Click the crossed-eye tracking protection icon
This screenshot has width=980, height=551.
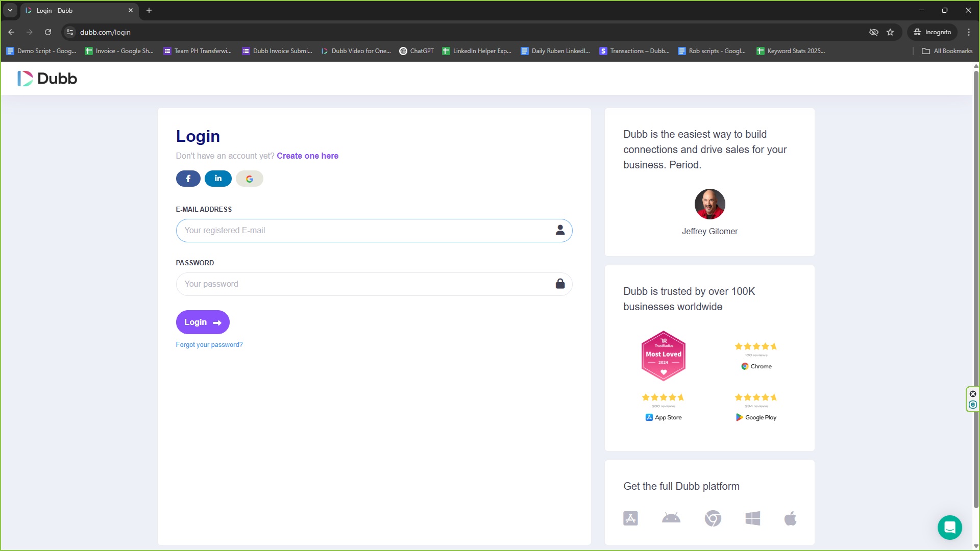pos(874,32)
